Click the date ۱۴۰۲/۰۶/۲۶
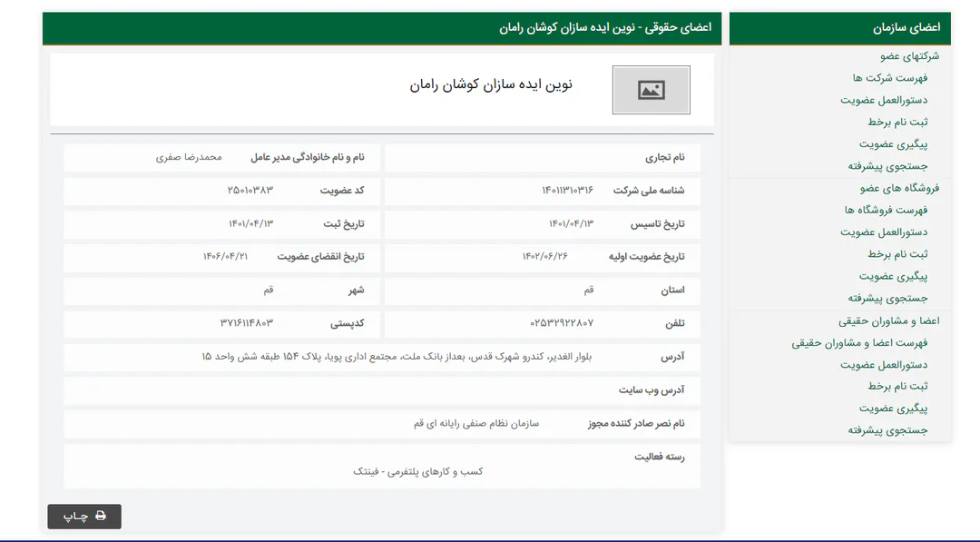This screenshot has width=980, height=542. tap(545, 256)
